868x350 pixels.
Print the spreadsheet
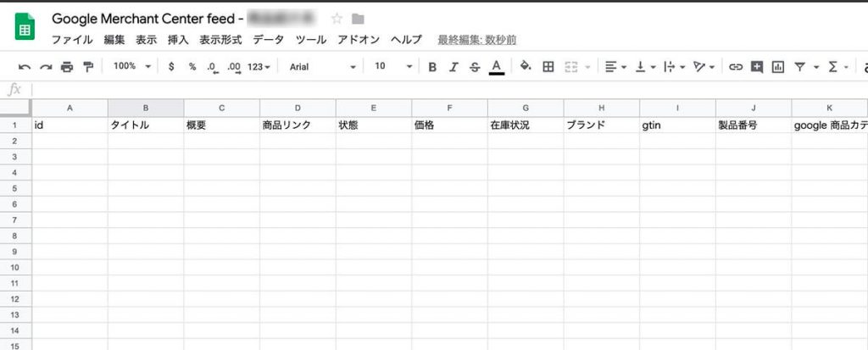[x=67, y=67]
